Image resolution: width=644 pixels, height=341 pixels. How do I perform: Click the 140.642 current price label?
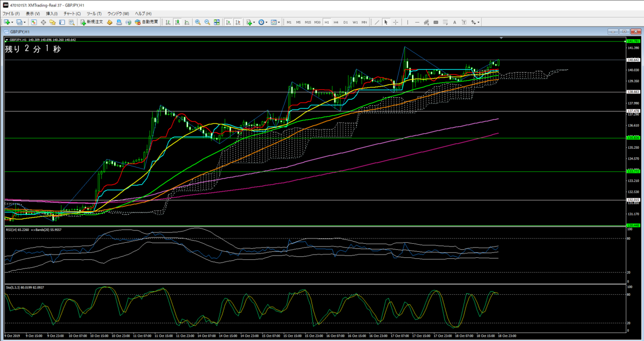633,60
